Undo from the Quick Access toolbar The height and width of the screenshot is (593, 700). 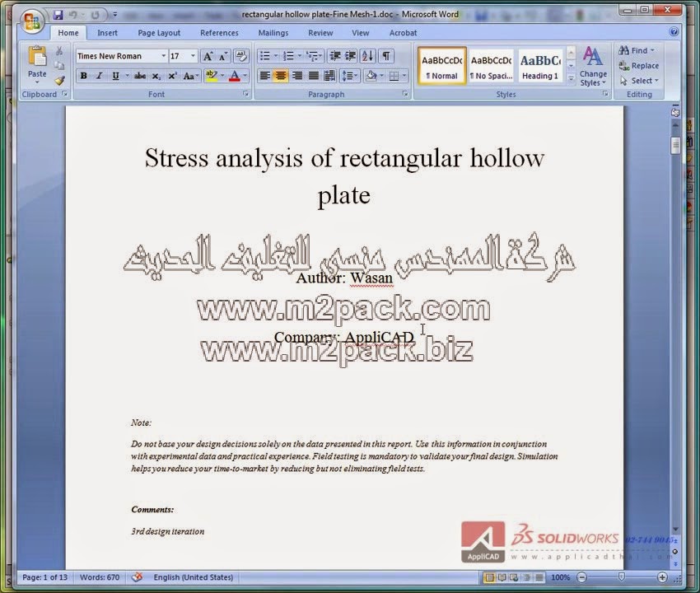tap(73, 15)
